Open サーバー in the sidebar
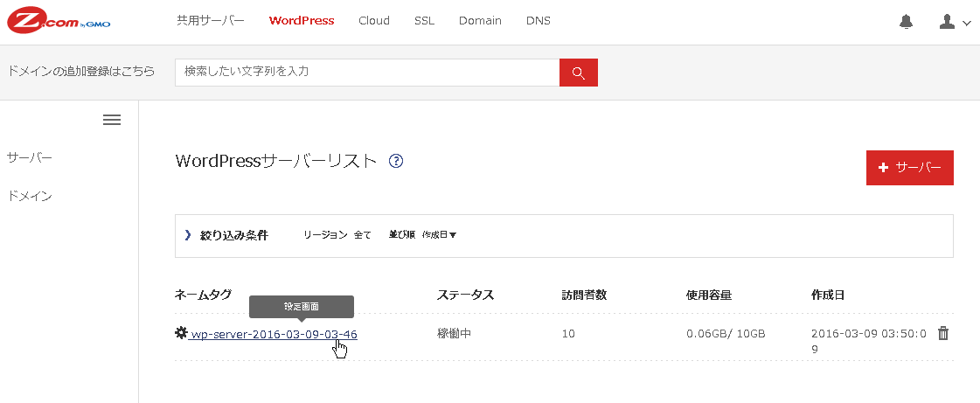Screen dimensions: 980x403 (x=30, y=158)
